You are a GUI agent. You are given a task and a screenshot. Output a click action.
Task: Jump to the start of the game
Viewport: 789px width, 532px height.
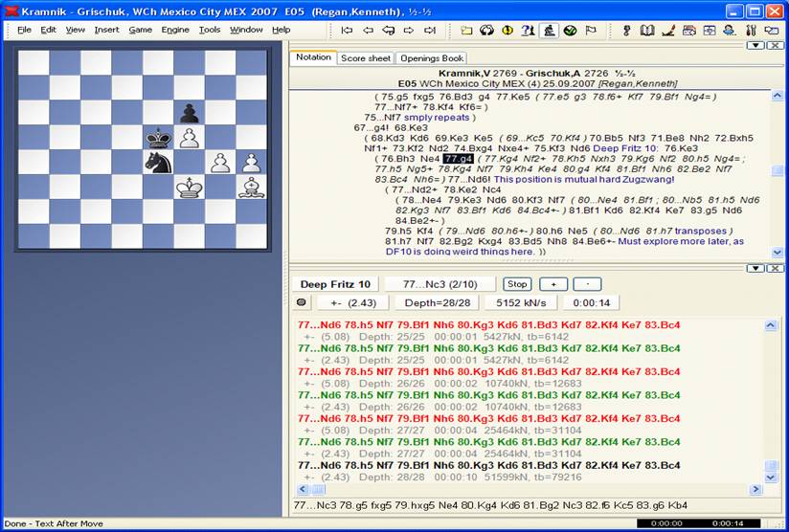point(347,31)
